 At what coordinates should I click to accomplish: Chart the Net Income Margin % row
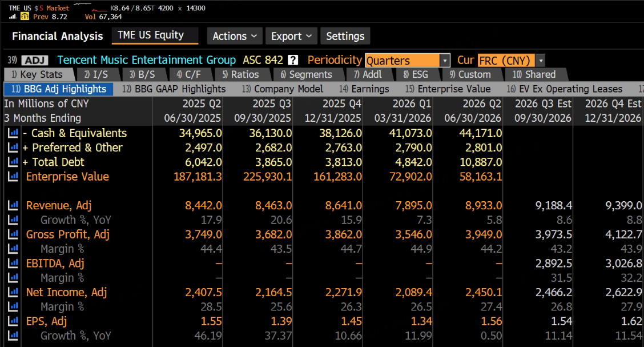pos(13,307)
